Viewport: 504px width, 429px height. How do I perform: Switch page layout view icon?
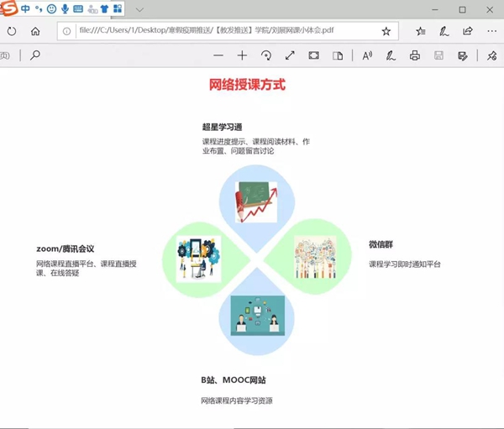pos(338,56)
